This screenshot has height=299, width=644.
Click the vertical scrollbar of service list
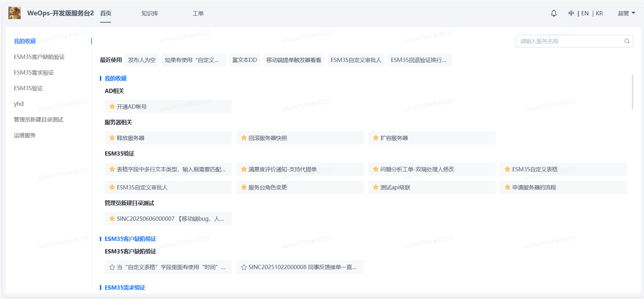632,92
